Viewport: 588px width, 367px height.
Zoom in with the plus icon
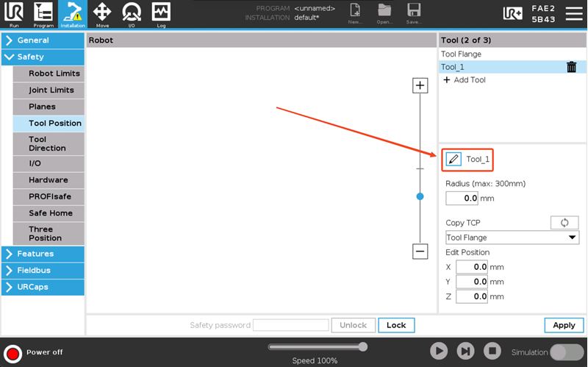pos(420,86)
